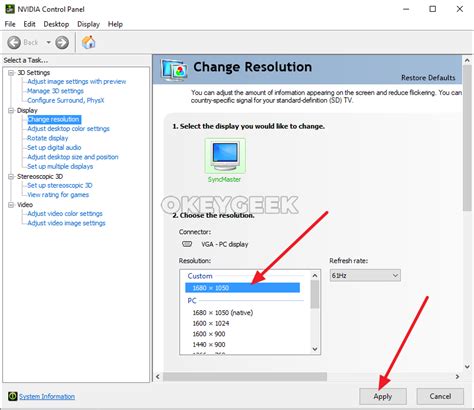This screenshot has height=410, width=474.
Task: Open Configure Surround, PhysX
Action: tap(66, 100)
